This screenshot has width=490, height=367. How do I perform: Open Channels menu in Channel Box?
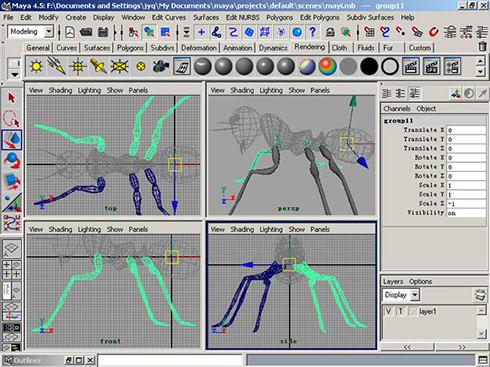point(397,109)
